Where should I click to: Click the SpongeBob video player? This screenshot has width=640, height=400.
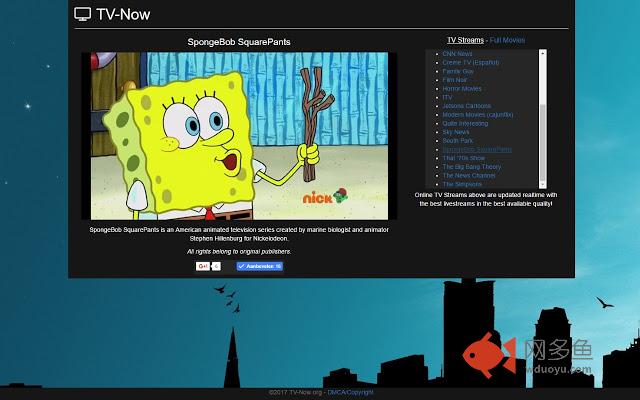point(239,136)
